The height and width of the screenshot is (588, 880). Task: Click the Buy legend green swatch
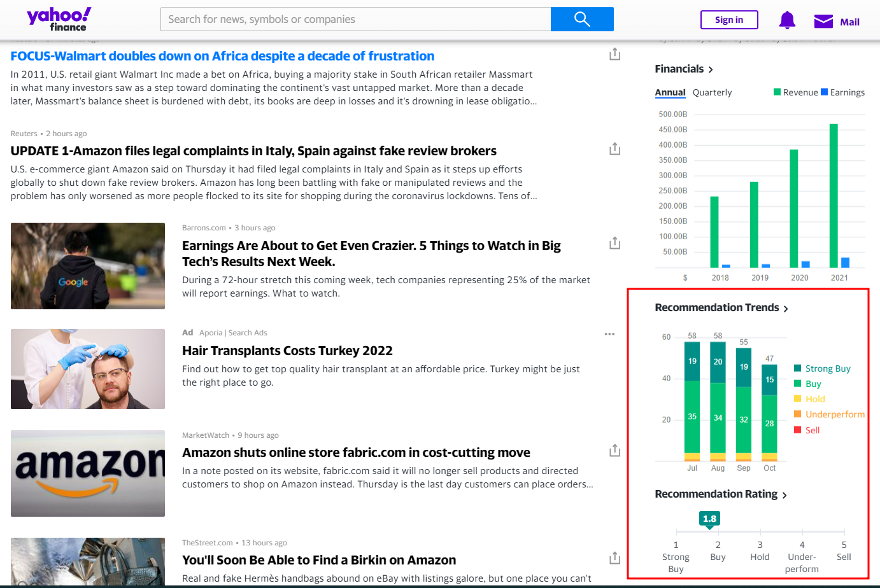click(x=797, y=383)
